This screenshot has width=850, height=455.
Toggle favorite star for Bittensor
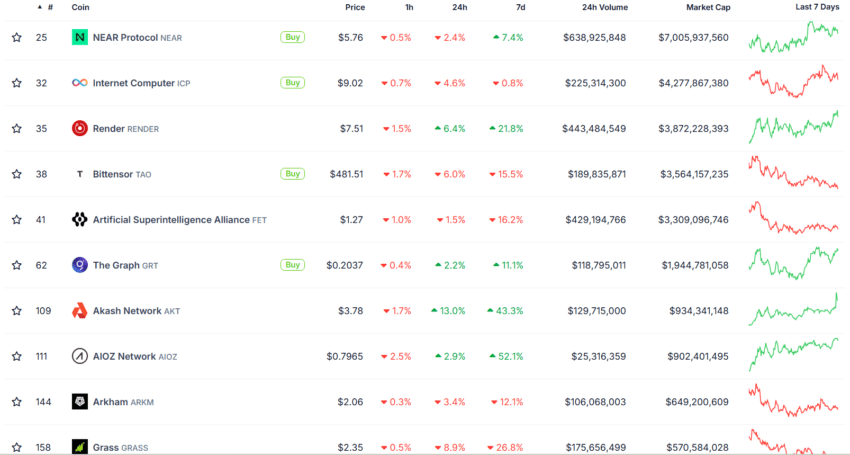click(x=17, y=174)
